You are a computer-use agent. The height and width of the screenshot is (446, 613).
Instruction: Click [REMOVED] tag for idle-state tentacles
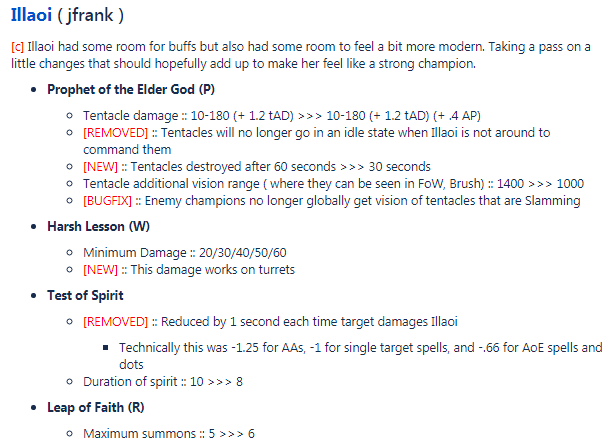[x=115, y=132]
